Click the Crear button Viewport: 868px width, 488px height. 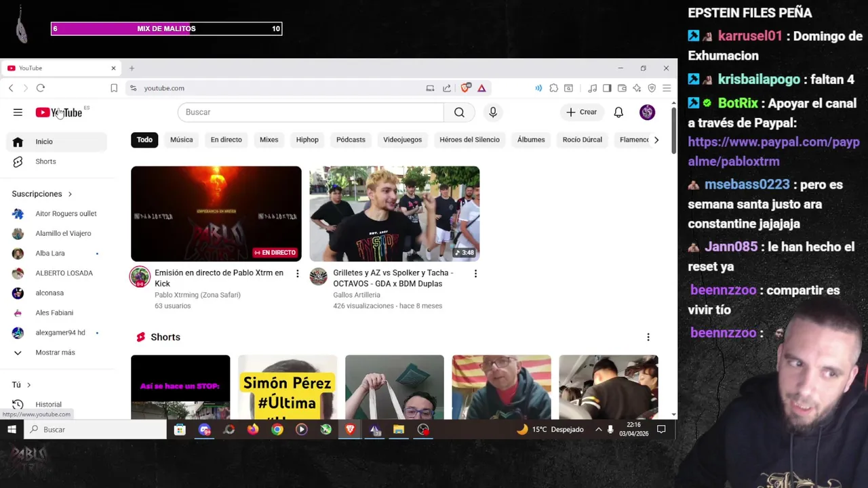[581, 113]
